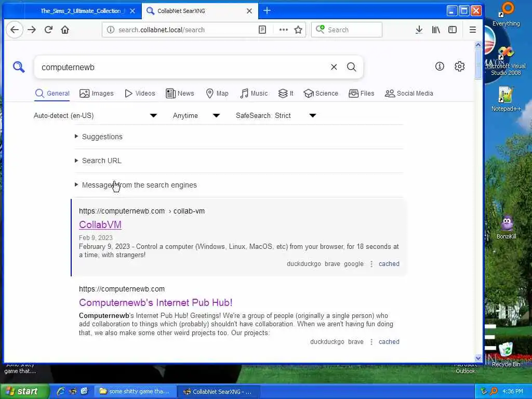
Task: Reload the current page
Action: click(x=48, y=30)
